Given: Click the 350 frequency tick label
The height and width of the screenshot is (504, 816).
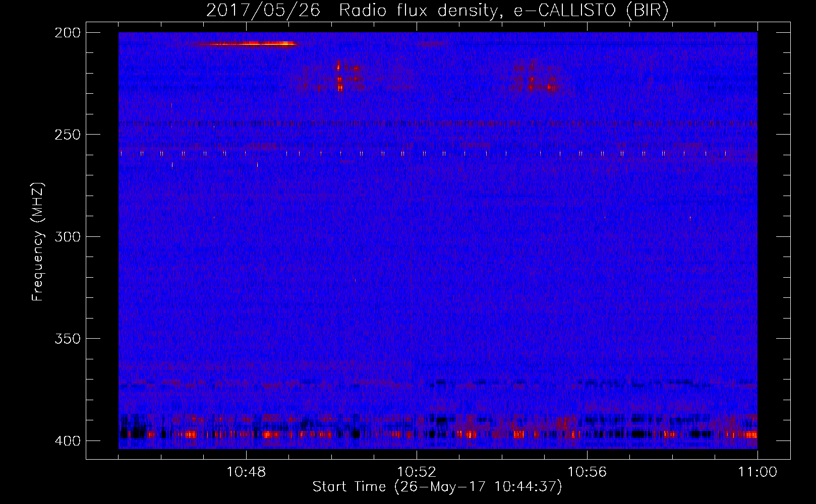Looking at the screenshot, I should (67, 339).
